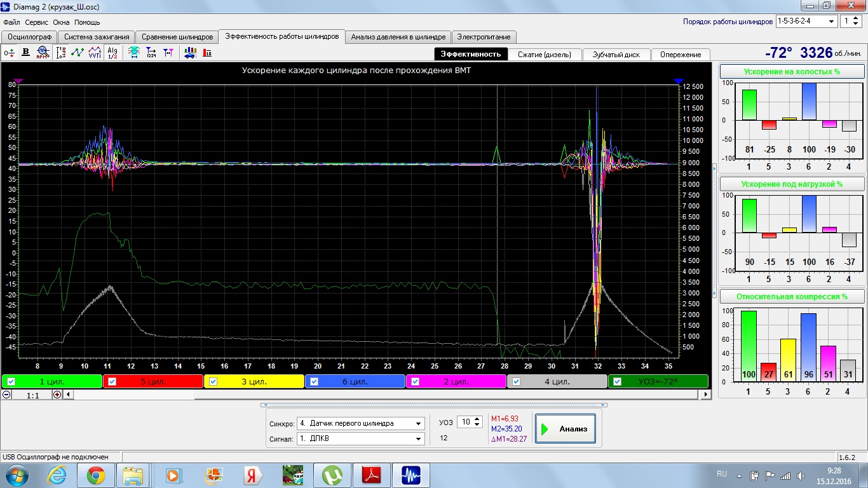Switch to the Система зажигания tab

coord(97,37)
